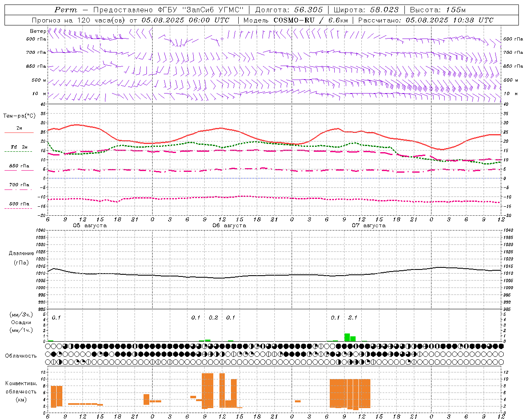Screen dimensions: 525x420
Task: Click the "Рассчитано: 05.08.2025 10:38 UTC" timestamp
Action: 426,20
